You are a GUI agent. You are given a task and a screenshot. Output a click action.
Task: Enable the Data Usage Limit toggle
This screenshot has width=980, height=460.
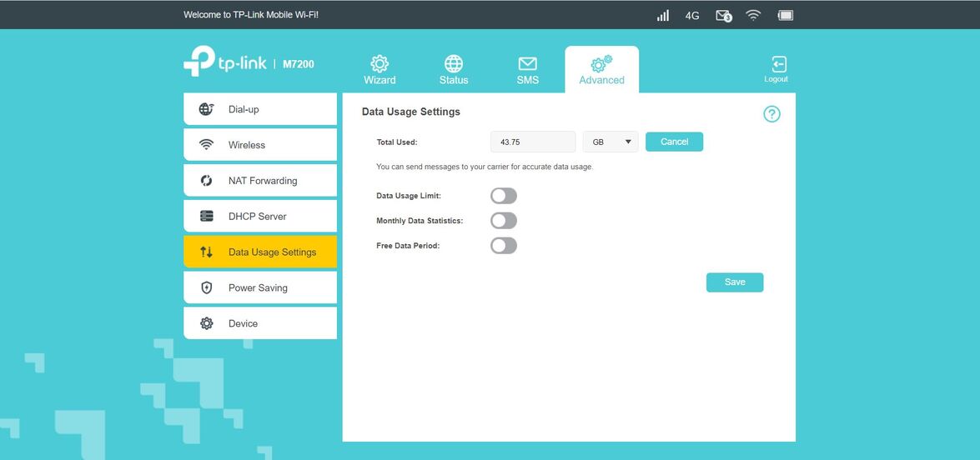[x=504, y=196]
